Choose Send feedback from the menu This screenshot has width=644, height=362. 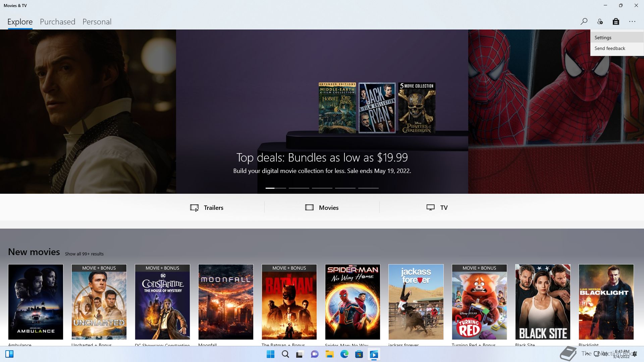(617, 48)
